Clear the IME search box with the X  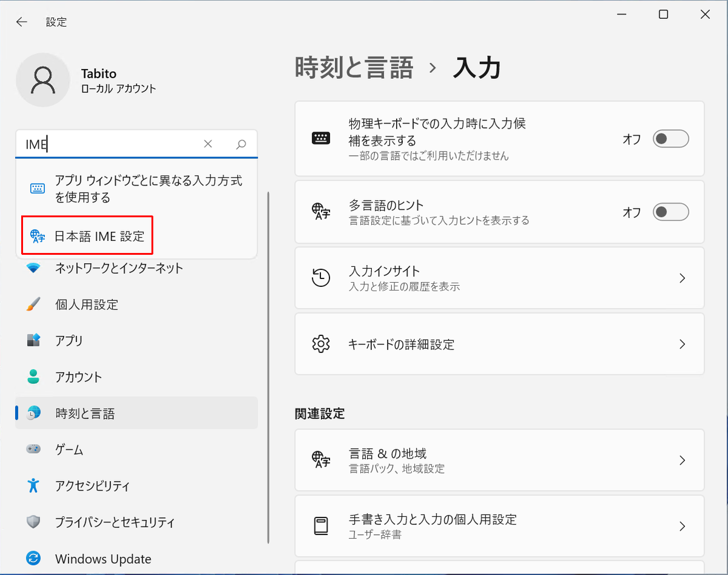coord(208,144)
